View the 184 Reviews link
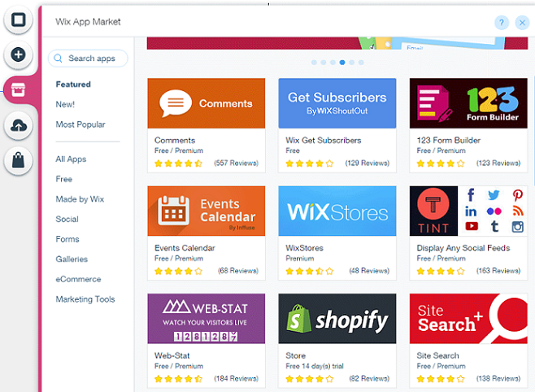The width and height of the screenshot is (535, 392). [x=236, y=379]
